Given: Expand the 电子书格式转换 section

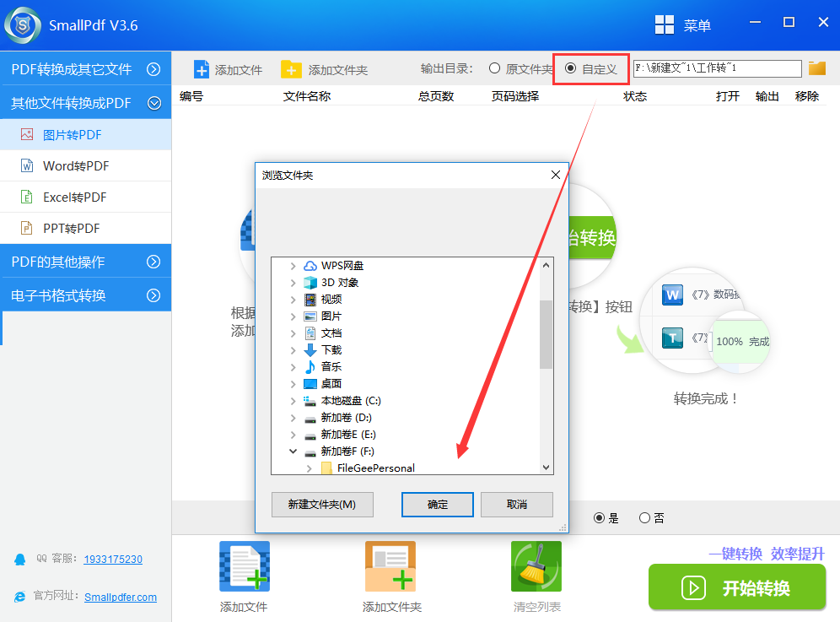Looking at the screenshot, I should [153, 295].
